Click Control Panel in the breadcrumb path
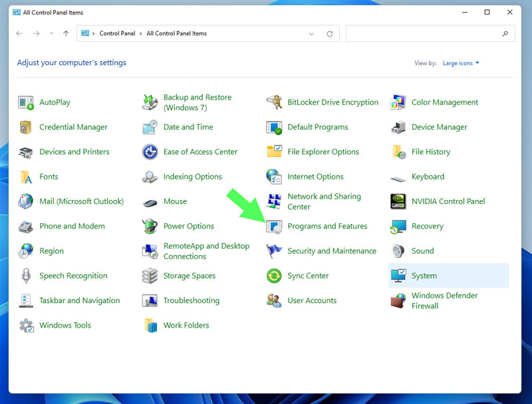Screen dimensions: 532x404 tap(118, 34)
